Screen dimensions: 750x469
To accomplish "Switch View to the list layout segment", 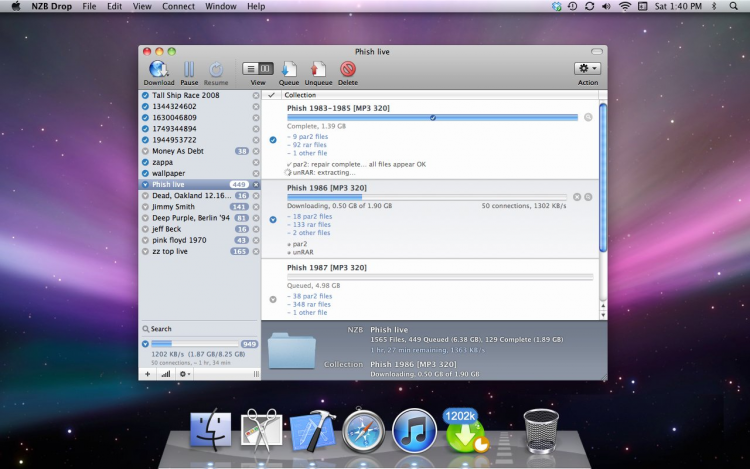I will [250, 68].
